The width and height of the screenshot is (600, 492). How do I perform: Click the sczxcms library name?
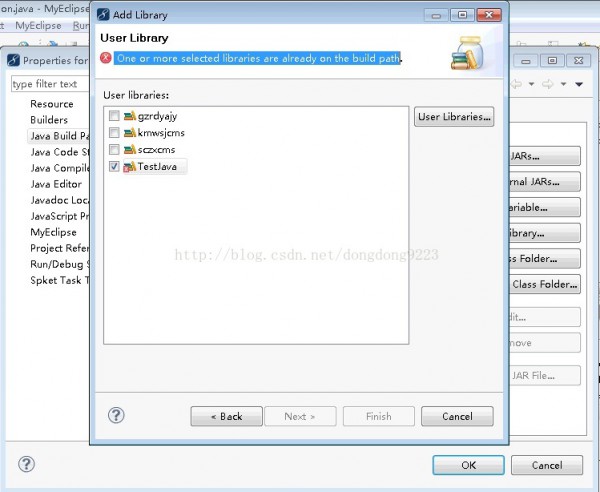point(157,150)
